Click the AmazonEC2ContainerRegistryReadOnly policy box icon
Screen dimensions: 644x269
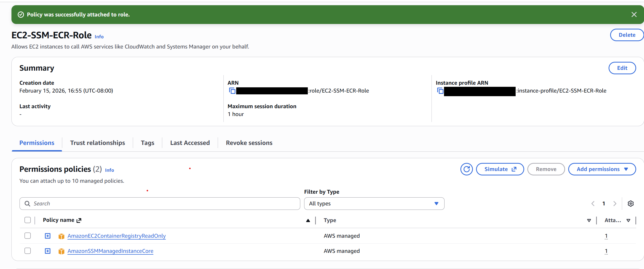tap(61, 236)
